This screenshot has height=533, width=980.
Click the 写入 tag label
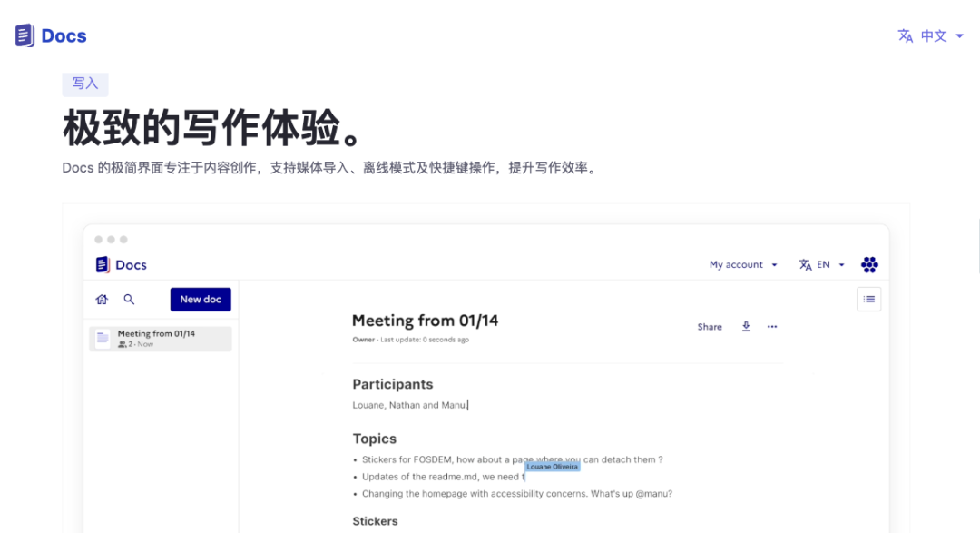[85, 84]
